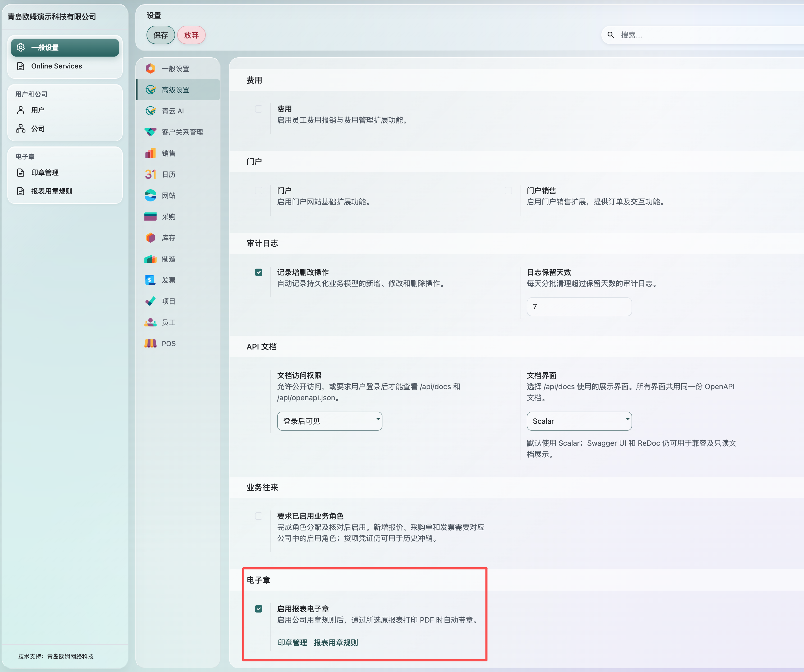Click the 制造 factory icon
This screenshot has height=672, width=804.
150,259
